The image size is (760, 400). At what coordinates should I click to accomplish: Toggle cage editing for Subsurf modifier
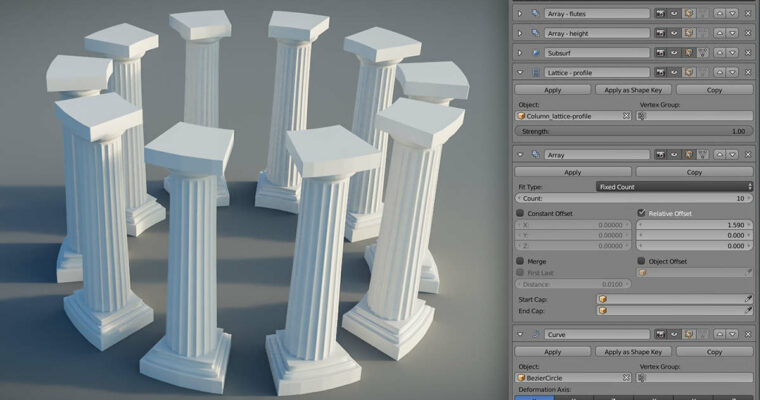(x=703, y=52)
